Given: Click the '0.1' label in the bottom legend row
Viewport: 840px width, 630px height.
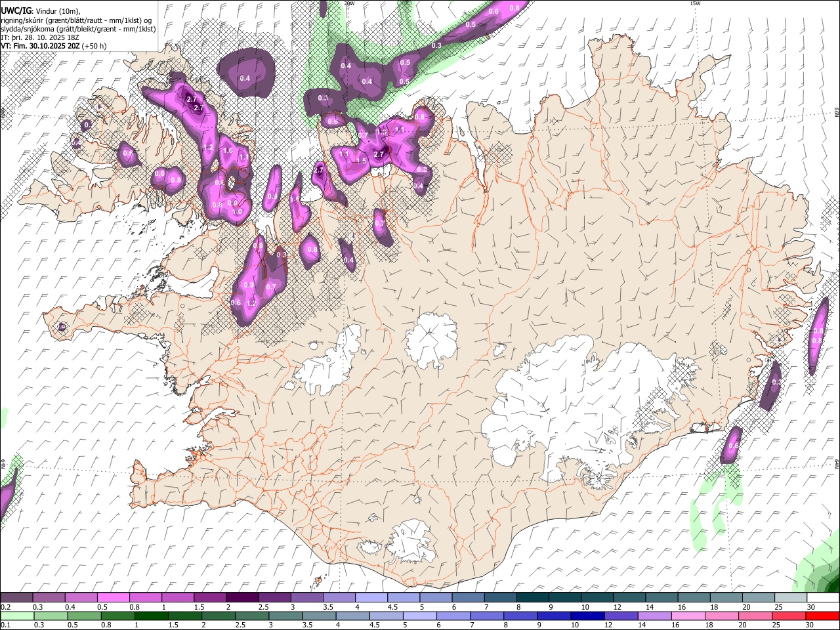Looking at the screenshot, I should 5,625.
